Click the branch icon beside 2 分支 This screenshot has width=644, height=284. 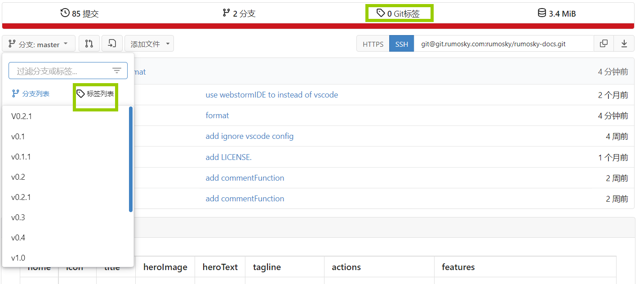click(x=225, y=13)
